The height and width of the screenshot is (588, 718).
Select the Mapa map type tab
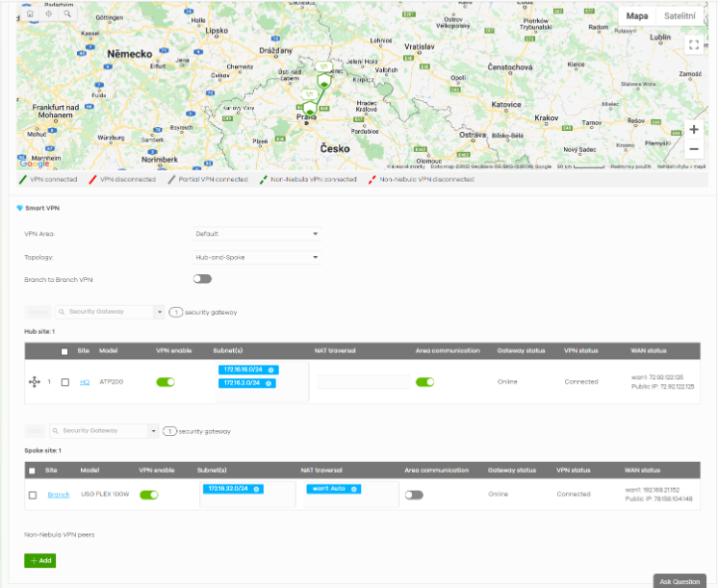[x=637, y=15]
